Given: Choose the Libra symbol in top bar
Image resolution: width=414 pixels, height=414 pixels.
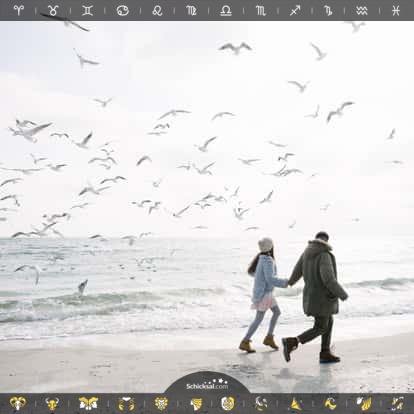Looking at the screenshot, I should coord(226,10).
